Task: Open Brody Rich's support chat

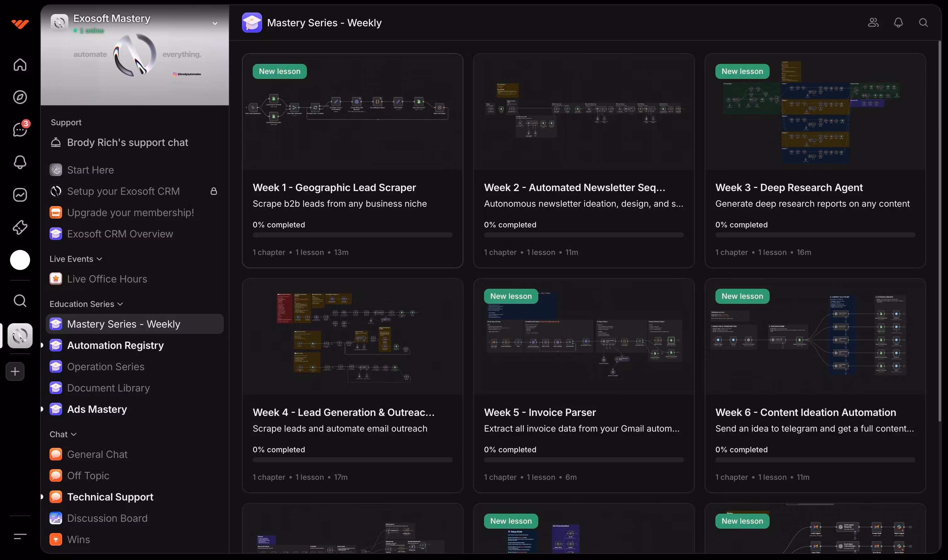Action: point(127,142)
